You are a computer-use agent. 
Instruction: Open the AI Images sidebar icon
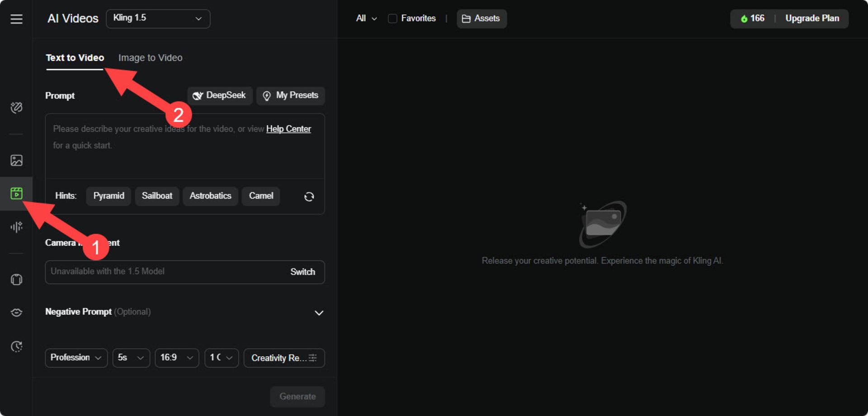[x=16, y=160]
